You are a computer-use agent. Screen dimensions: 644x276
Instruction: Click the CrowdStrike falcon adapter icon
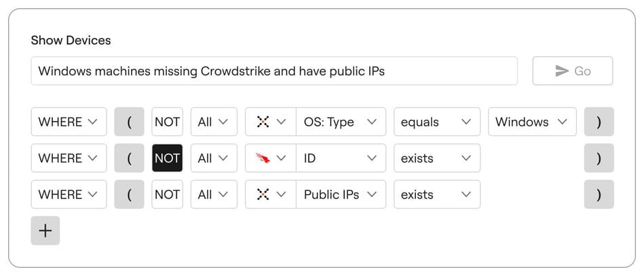point(263,158)
